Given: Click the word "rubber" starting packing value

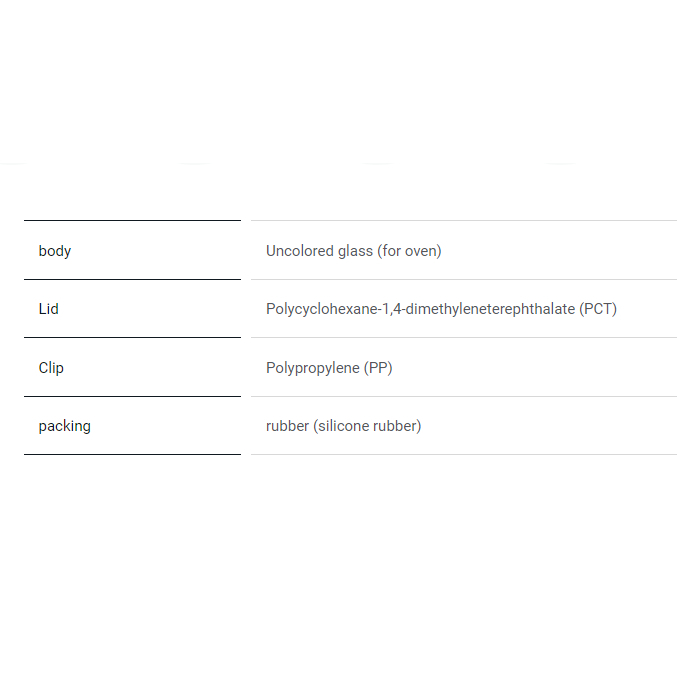Looking at the screenshot, I should (287, 426).
